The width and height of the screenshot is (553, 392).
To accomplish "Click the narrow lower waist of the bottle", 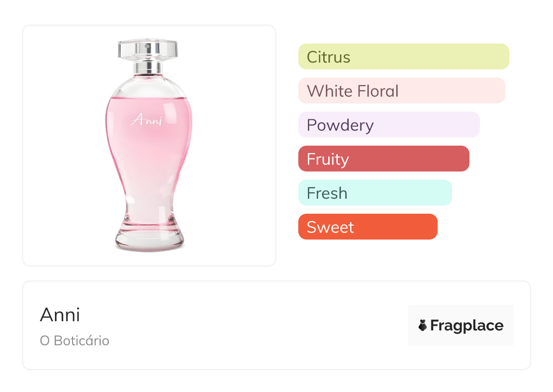I will pyautogui.click(x=149, y=204).
